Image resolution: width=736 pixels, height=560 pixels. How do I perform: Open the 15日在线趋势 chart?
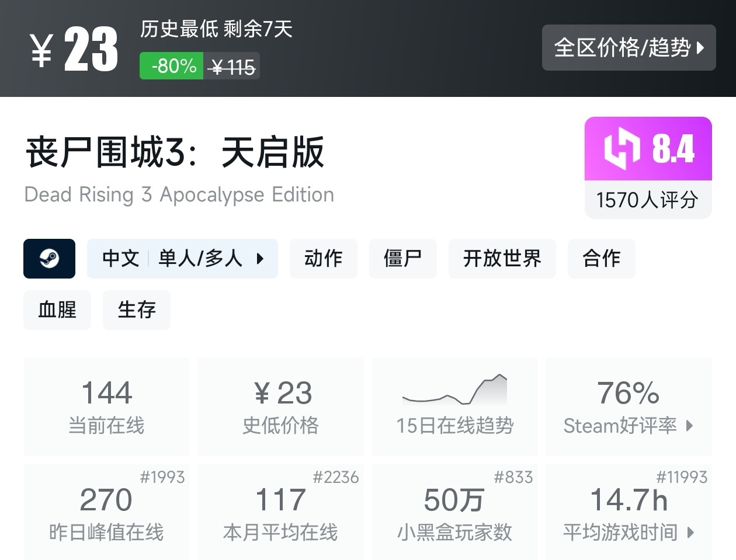click(455, 406)
